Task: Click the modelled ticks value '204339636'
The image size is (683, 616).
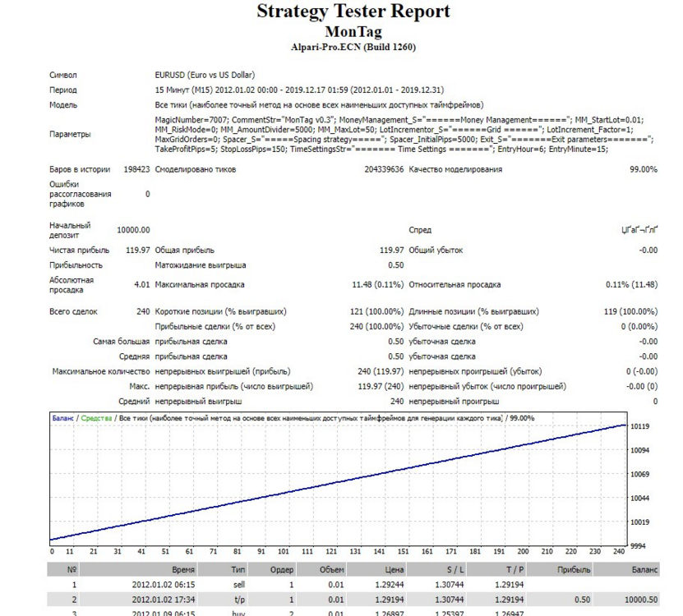Action: [x=384, y=169]
